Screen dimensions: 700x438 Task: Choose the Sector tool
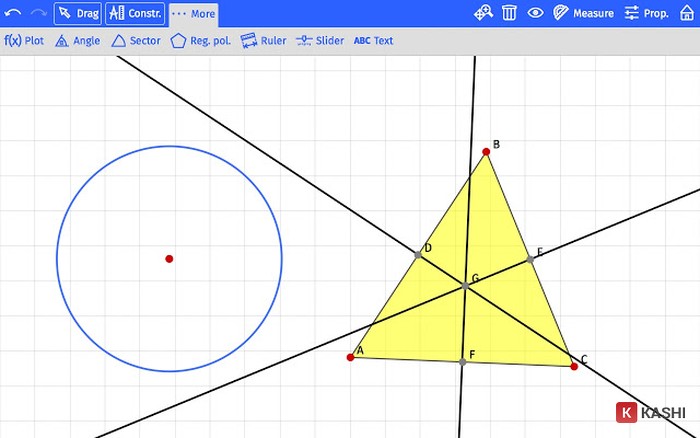pos(136,41)
